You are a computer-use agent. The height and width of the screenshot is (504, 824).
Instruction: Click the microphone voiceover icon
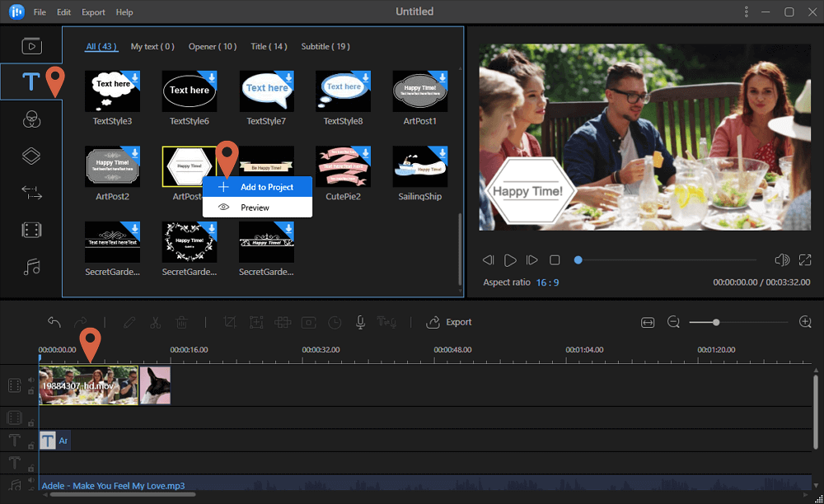(360, 322)
